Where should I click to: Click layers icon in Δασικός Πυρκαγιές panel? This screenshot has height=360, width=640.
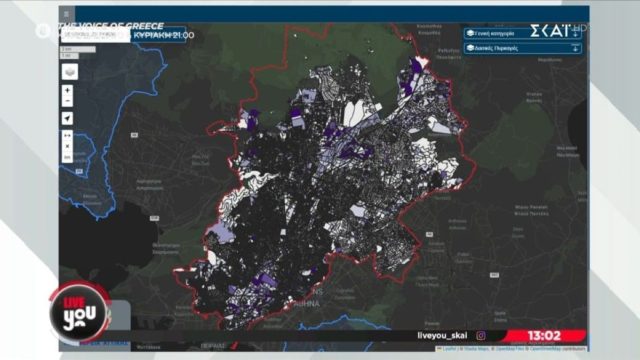pyautogui.click(x=470, y=48)
